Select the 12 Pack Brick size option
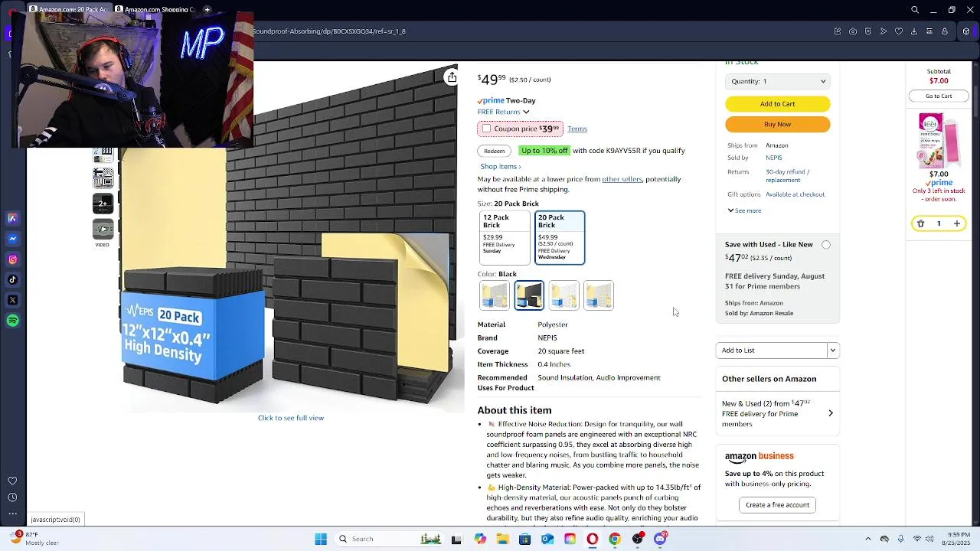The image size is (980, 551). click(505, 237)
